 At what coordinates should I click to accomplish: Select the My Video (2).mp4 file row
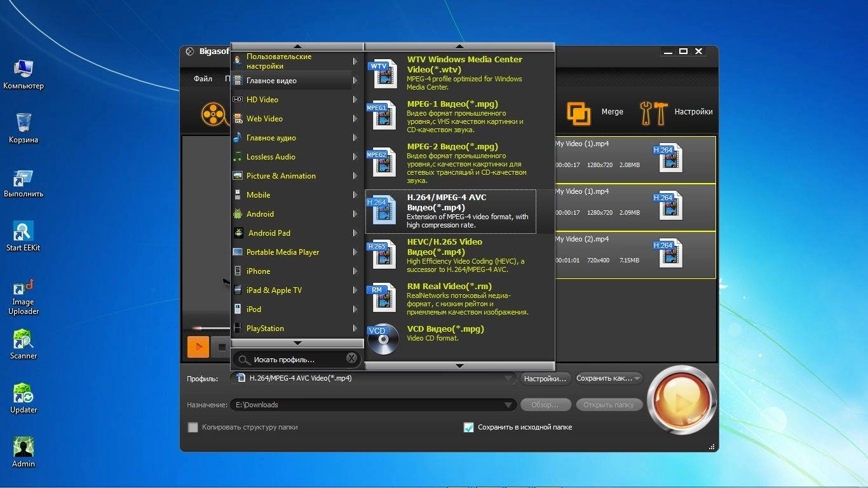[635, 255]
